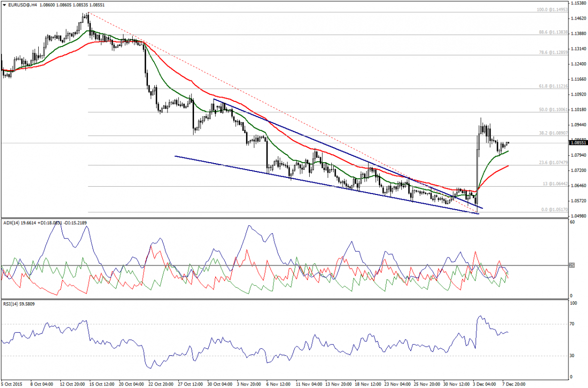Click the 50.0 Fibonacci level label
588x388 pixels.
tap(552, 110)
